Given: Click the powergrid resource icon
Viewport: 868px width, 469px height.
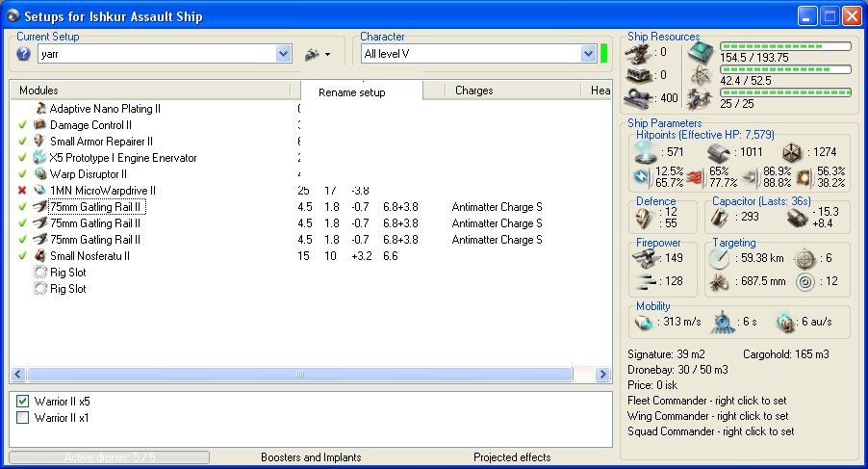Looking at the screenshot, I should point(701,75).
